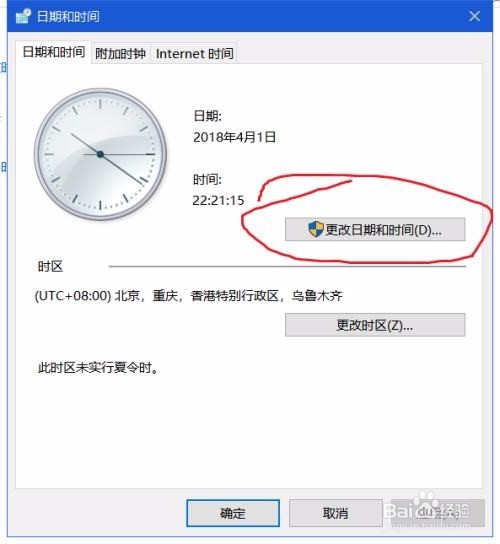500x544 pixels.
Task: Click the analog clock face
Action: point(100,154)
